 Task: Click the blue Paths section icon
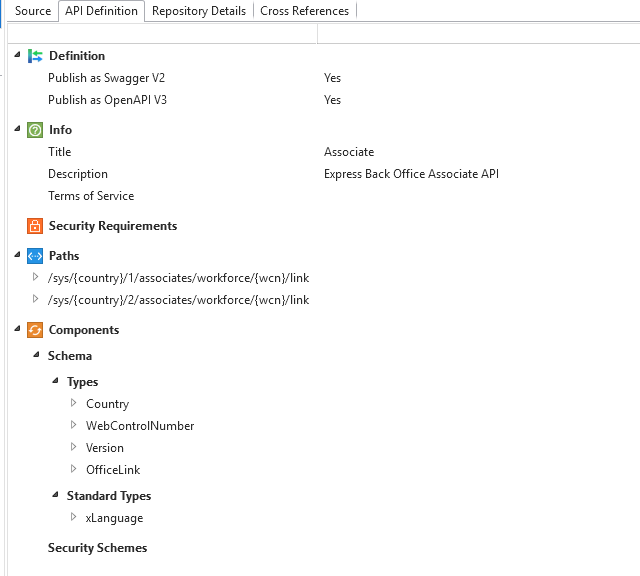35,256
